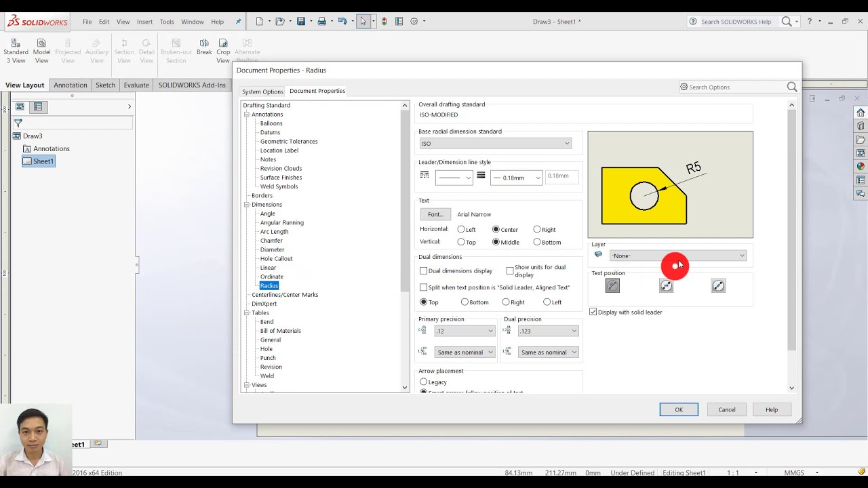Image resolution: width=868 pixels, height=488 pixels.
Task: Click the Standard 3 View tool
Action: pyautogui.click(x=16, y=52)
